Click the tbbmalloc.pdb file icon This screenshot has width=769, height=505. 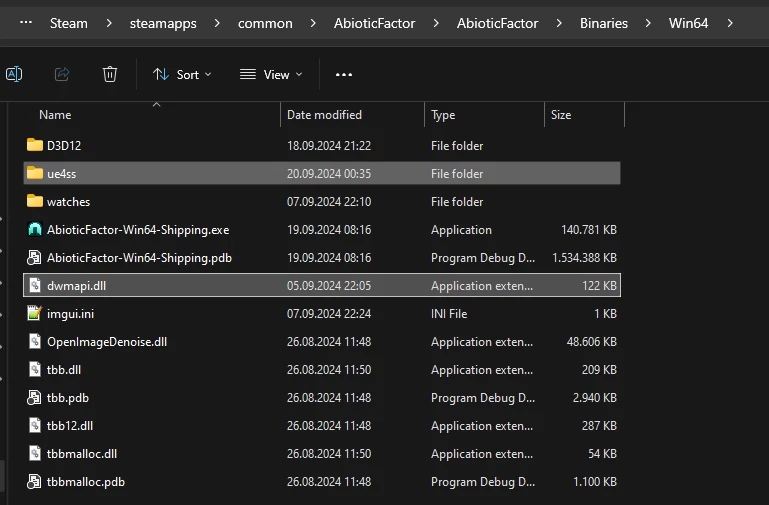pyautogui.click(x=34, y=481)
